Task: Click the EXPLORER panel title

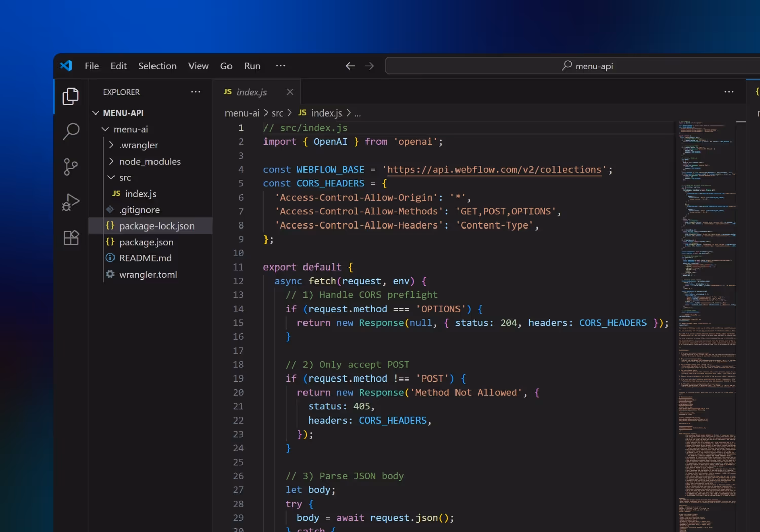Action: coord(121,92)
